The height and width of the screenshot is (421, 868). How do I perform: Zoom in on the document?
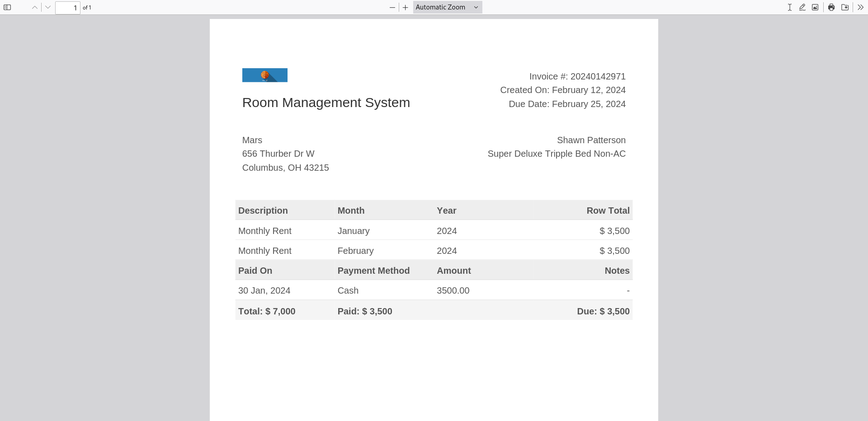pyautogui.click(x=406, y=7)
